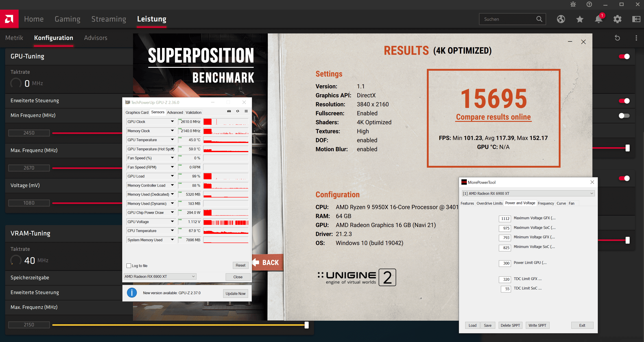The height and width of the screenshot is (342, 644).
Task: Open settings gear icon
Action: point(617,19)
